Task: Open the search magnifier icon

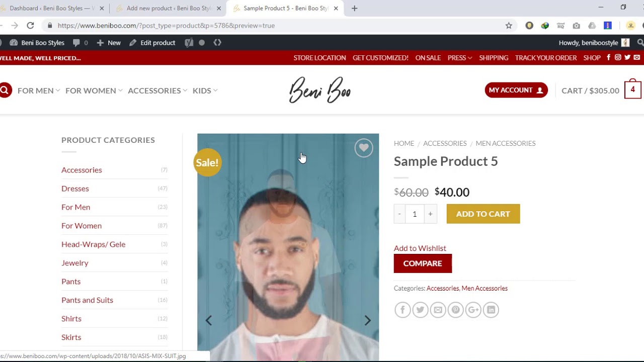Action: click(x=5, y=90)
